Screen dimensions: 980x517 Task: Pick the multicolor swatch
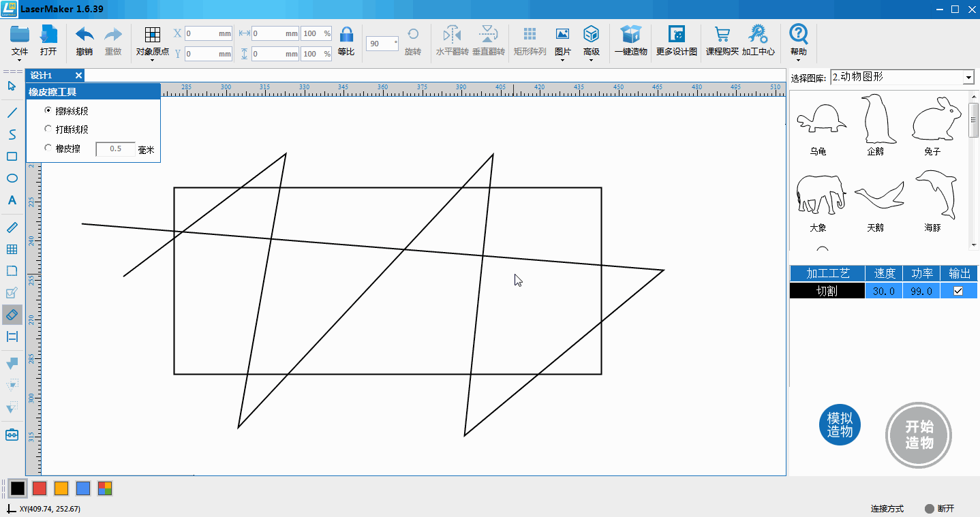105,488
